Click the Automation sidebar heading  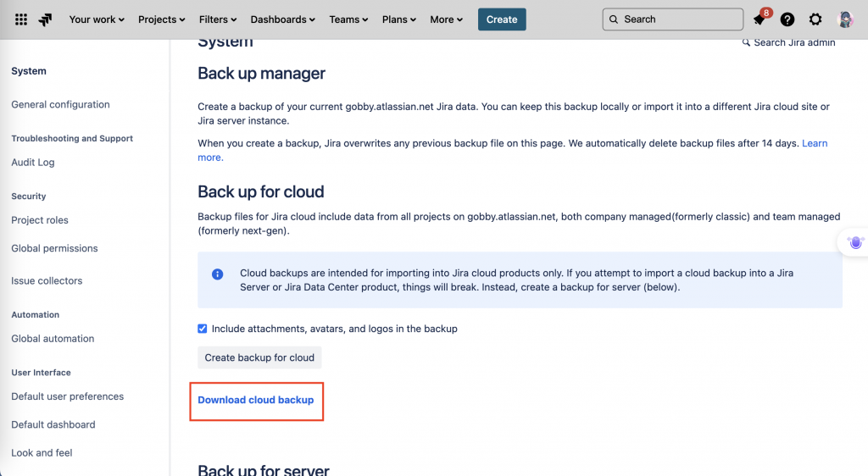[36, 314]
